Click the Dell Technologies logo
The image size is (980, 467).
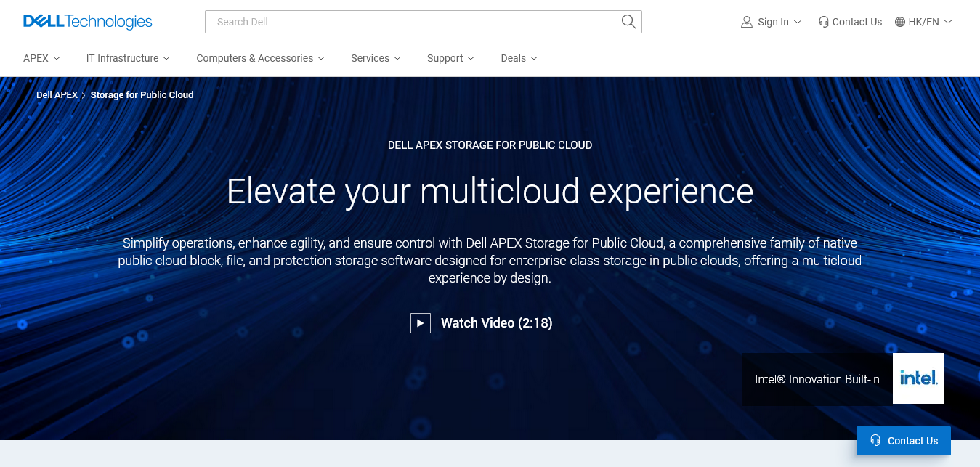(x=87, y=21)
